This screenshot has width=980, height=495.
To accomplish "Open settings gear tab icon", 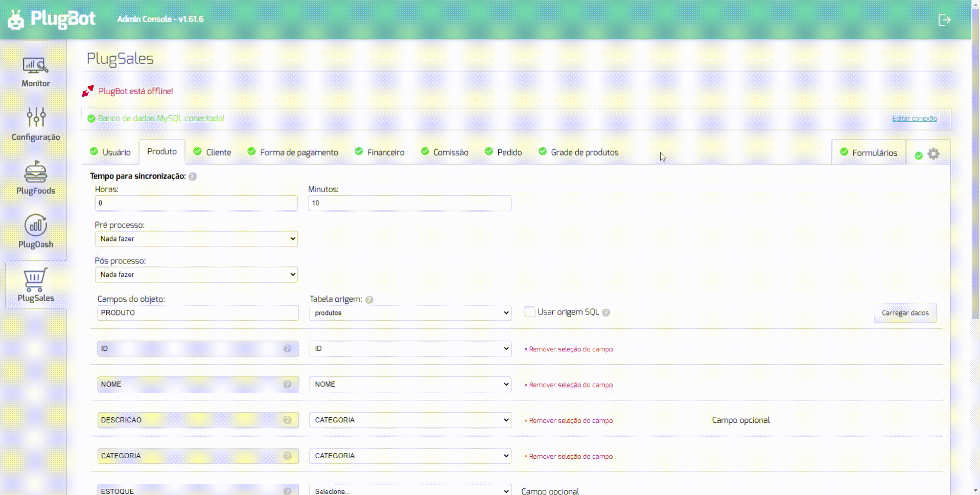I will [934, 154].
